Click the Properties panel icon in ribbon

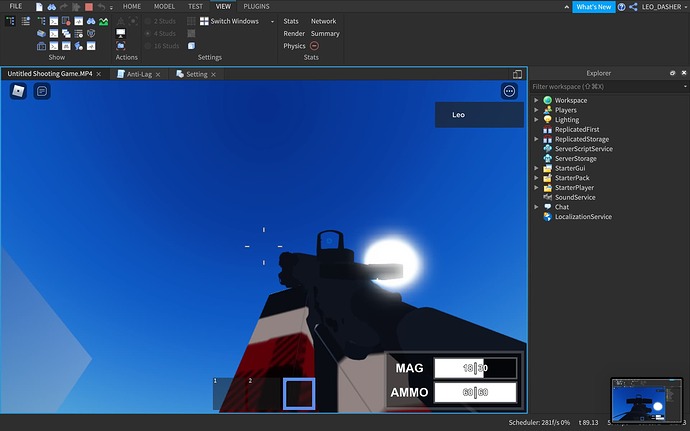[26, 21]
